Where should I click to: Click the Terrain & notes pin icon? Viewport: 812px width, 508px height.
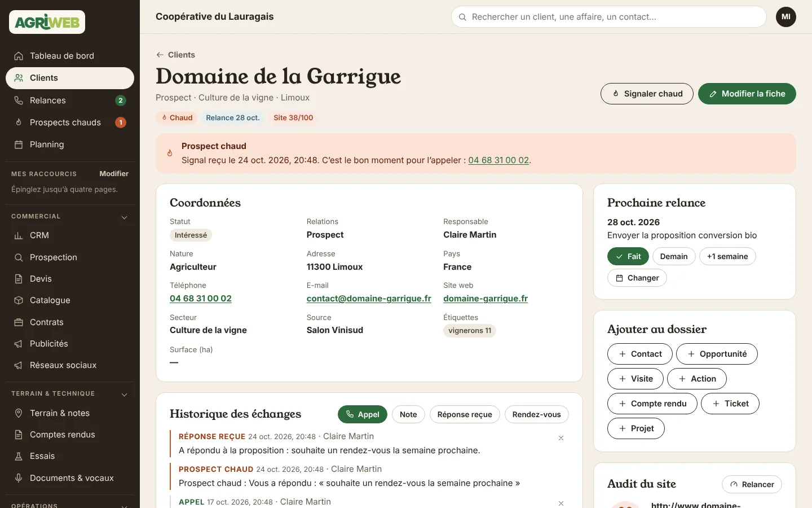(19, 413)
